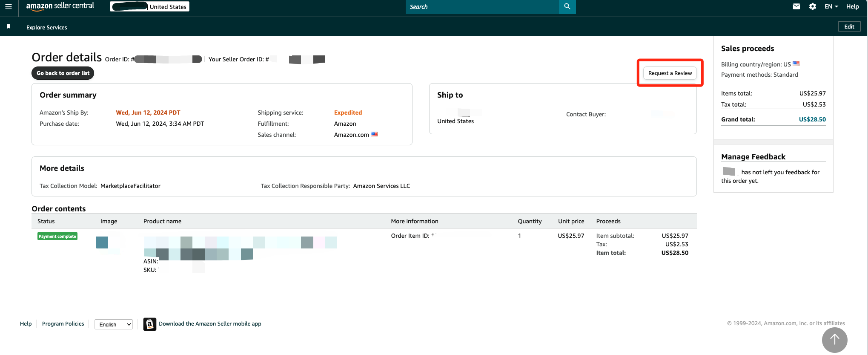The height and width of the screenshot is (355, 868).
Task: Click the Payment methods: Standard text
Action: pyautogui.click(x=759, y=75)
